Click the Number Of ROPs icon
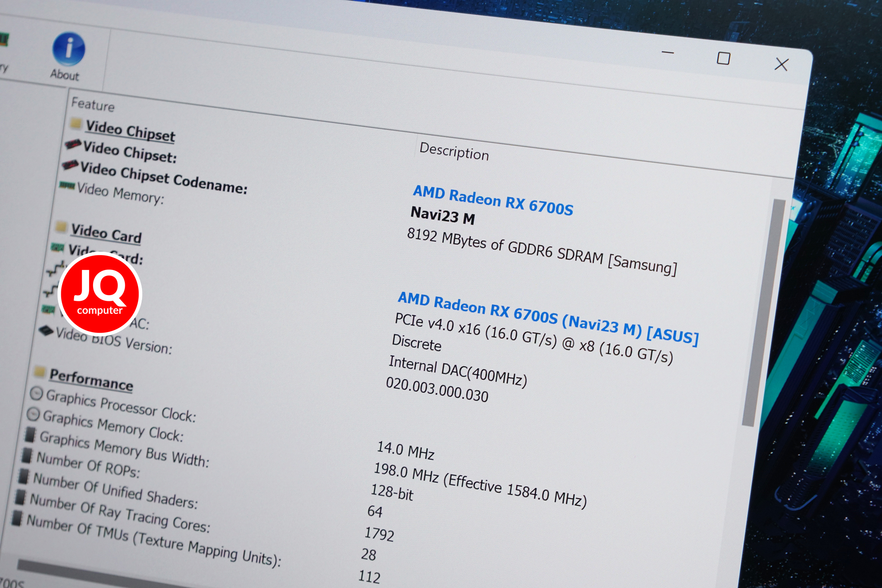Viewport: 882px width, 588px height. tap(27, 455)
